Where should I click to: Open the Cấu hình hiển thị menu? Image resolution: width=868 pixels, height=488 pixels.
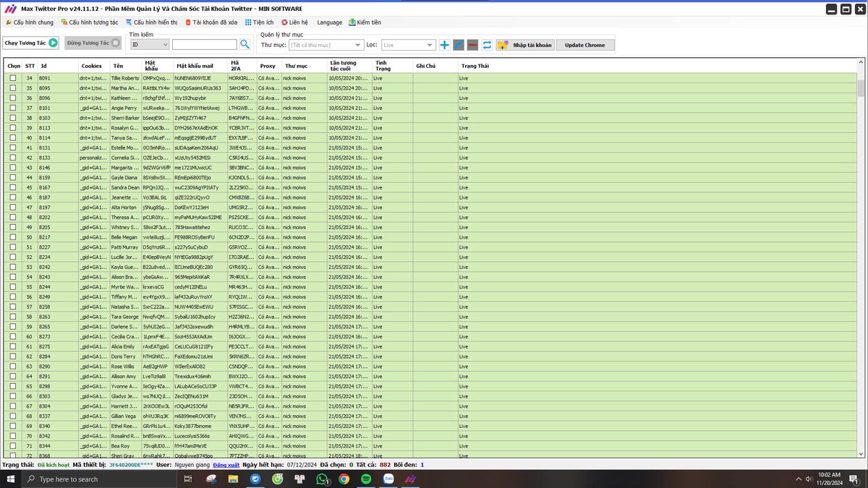click(x=151, y=22)
